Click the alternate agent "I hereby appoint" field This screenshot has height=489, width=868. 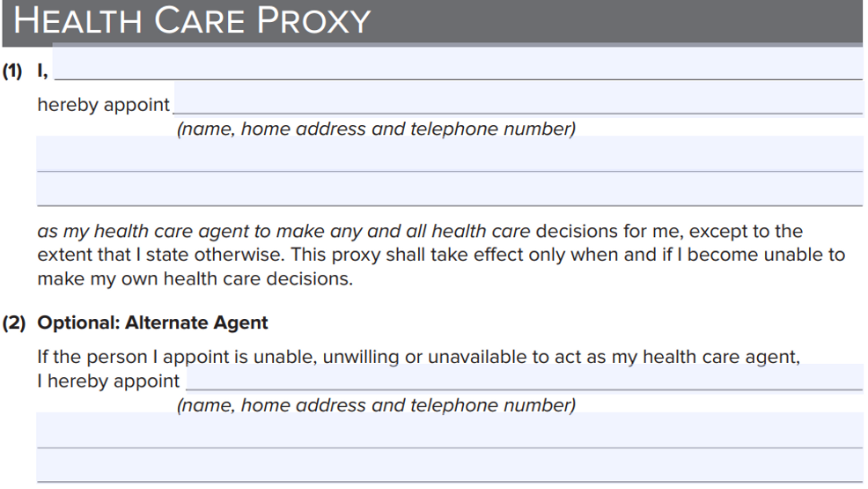tap(524, 377)
